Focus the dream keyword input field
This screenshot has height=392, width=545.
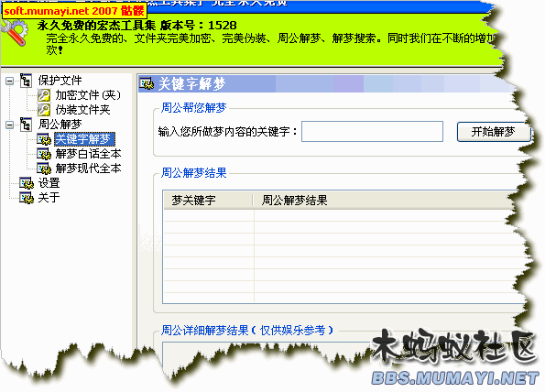372,131
